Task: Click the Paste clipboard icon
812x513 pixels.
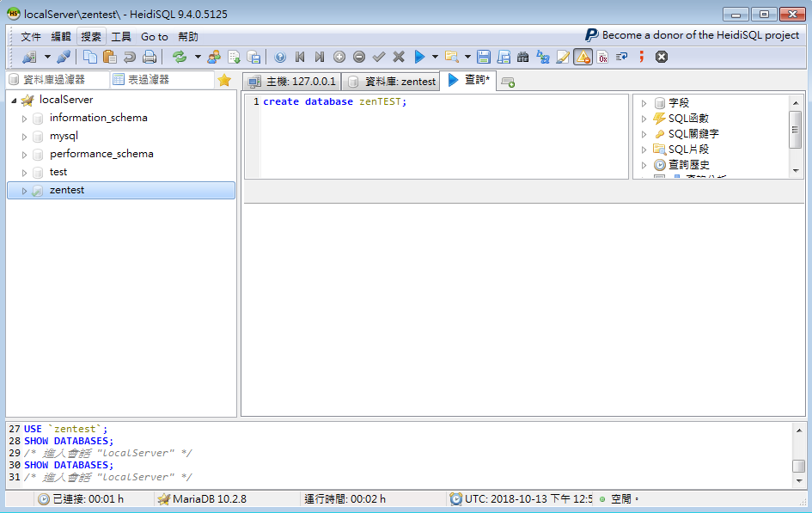Action: (x=109, y=57)
